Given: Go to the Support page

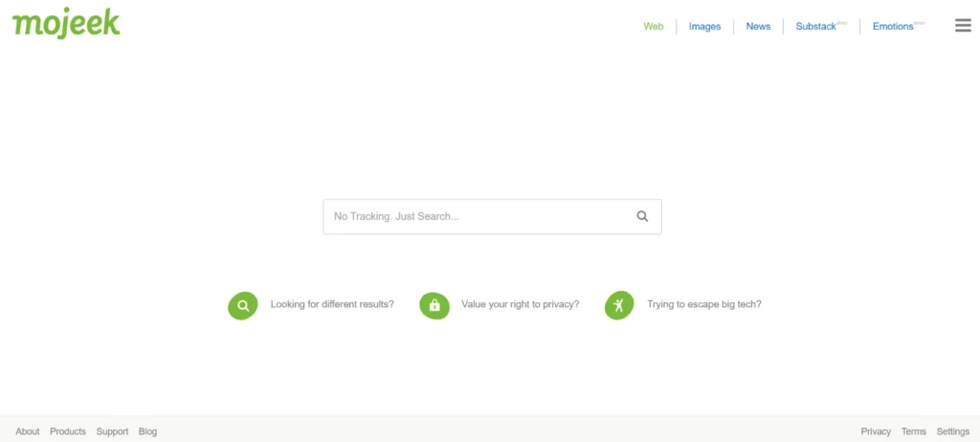Looking at the screenshot, I should (x=112, y=431).
